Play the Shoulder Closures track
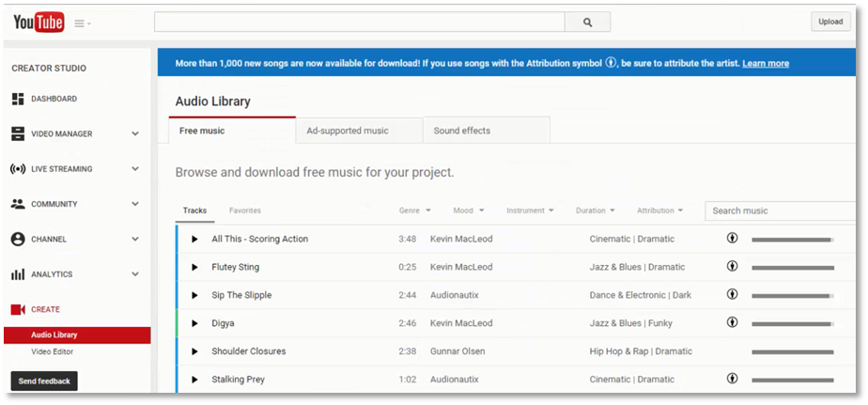 [x=194, y=351]
